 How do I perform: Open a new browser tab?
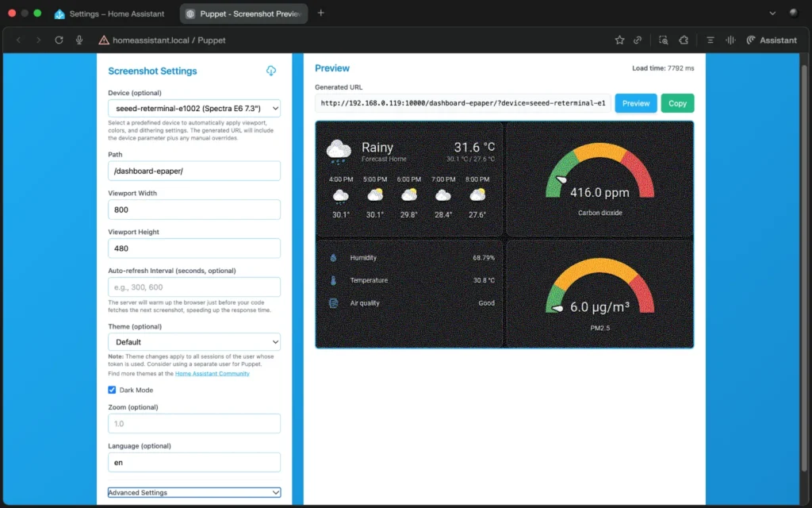(321, 13)
